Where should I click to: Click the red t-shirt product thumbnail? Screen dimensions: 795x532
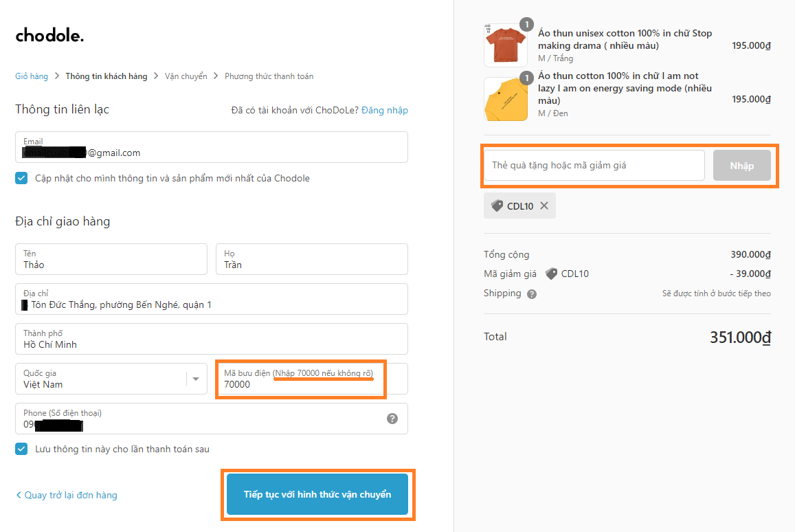point(506,45)
